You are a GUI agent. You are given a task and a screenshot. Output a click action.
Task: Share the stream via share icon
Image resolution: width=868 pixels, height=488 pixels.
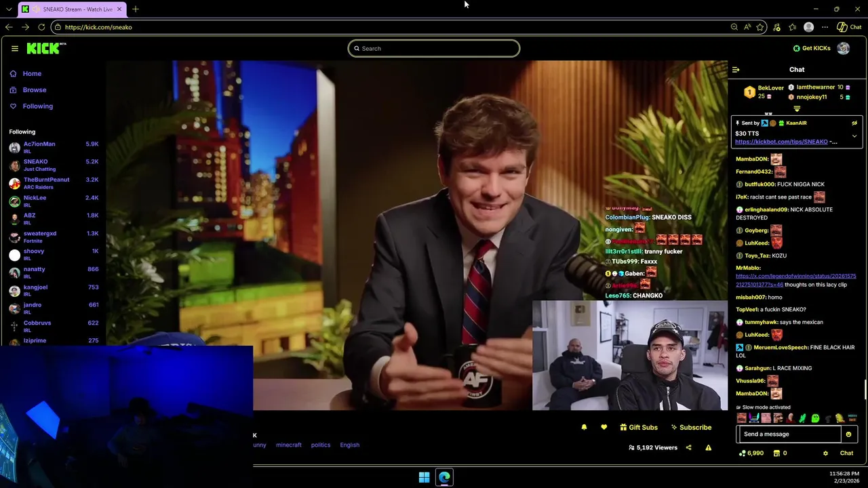[x=688, y=447]
